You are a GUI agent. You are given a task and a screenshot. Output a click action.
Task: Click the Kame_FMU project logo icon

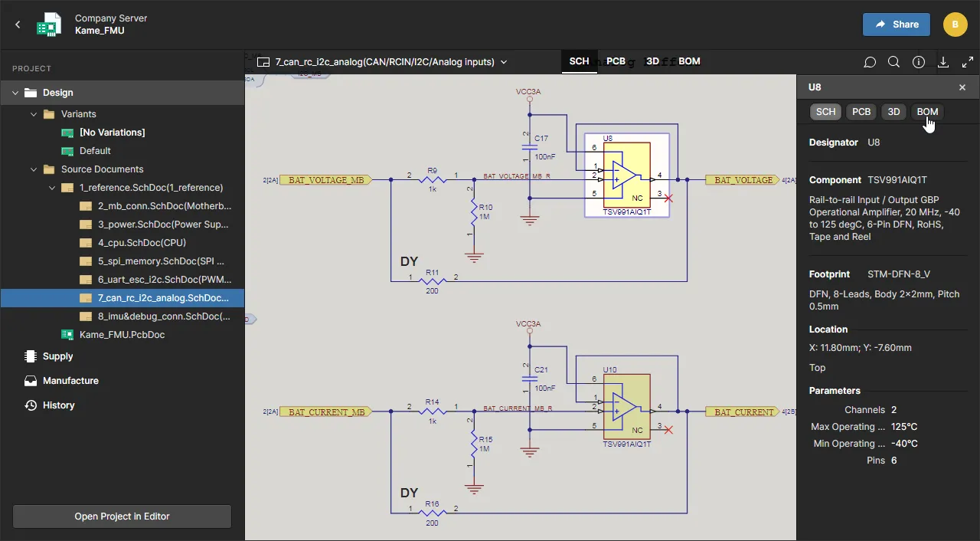[x=49, y=25]
